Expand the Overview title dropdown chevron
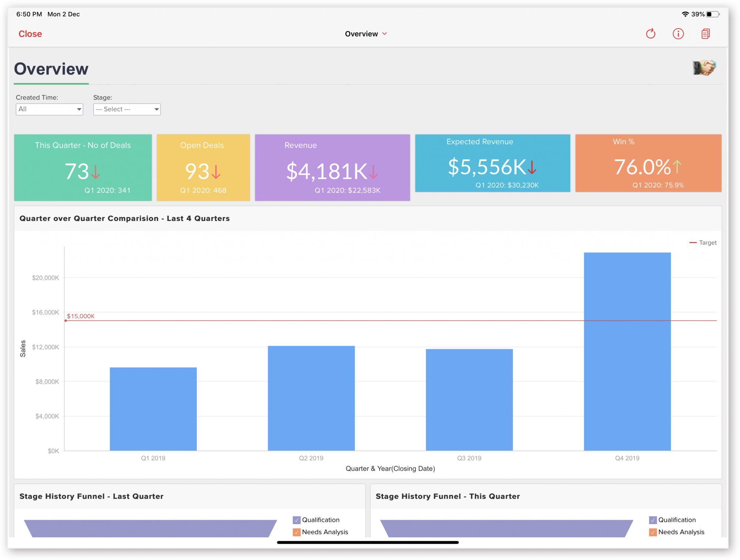The height and width of the screenshot is (560, 740). [x=384, y=34]
